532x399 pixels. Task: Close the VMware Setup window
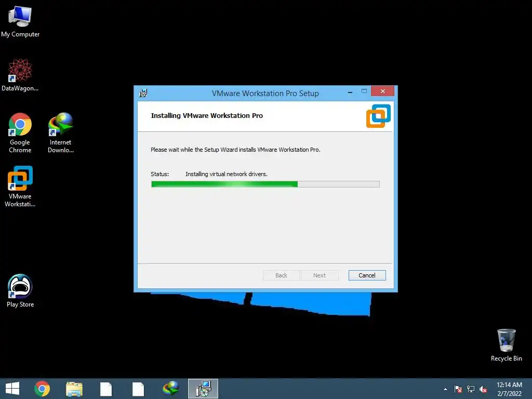pos(382,91)
